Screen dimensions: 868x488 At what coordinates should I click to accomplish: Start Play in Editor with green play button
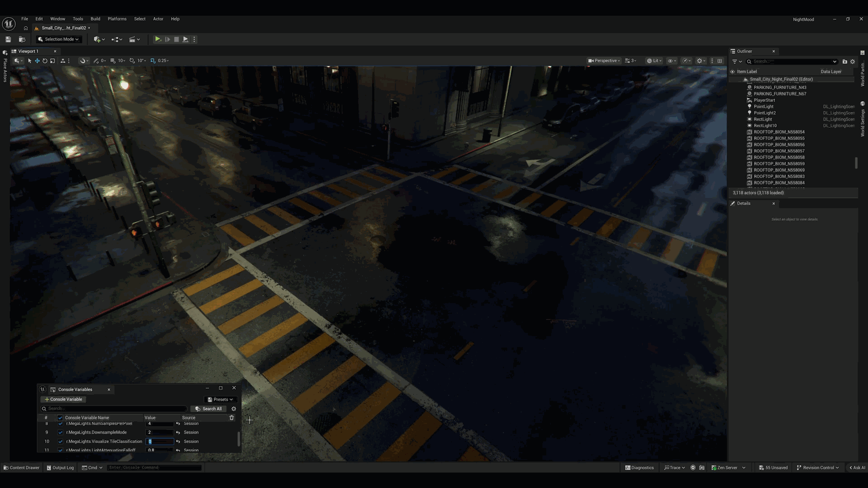[x=157, y=39]
